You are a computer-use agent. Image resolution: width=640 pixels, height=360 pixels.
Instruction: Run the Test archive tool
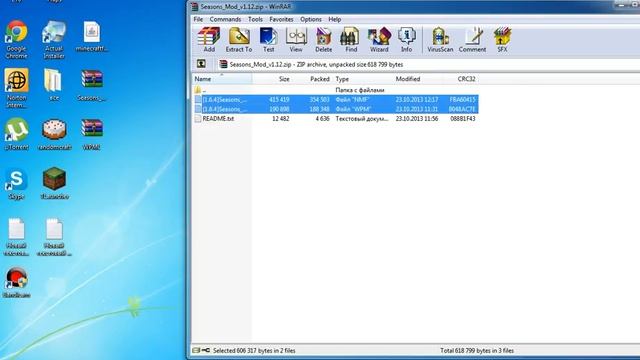[268, 40]
